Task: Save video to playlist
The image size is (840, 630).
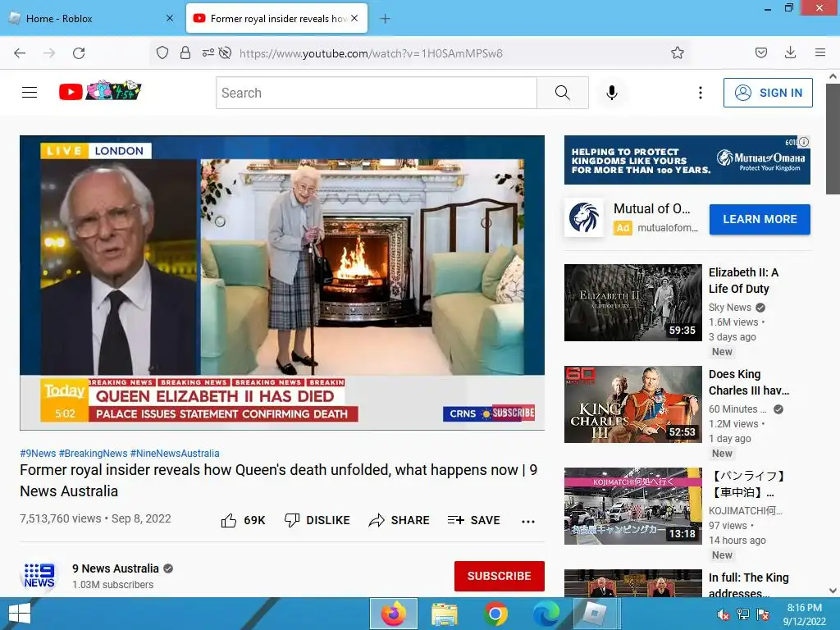Action: click(473, 520)
